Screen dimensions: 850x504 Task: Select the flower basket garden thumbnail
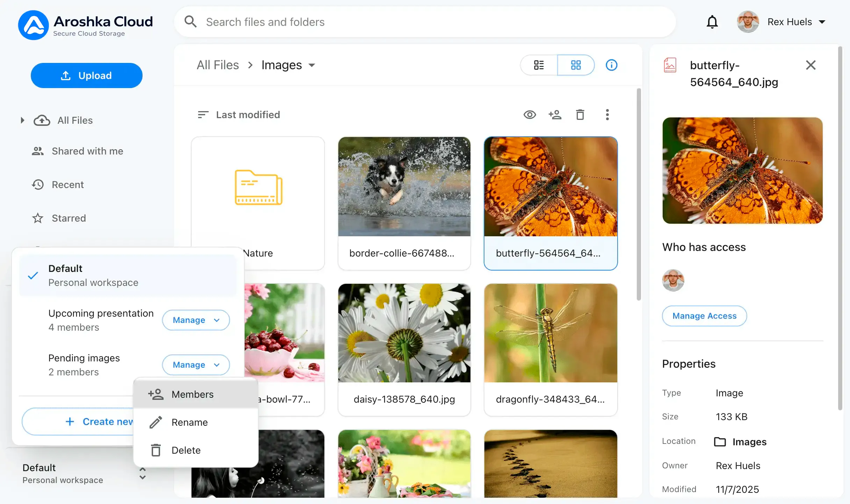404,463
